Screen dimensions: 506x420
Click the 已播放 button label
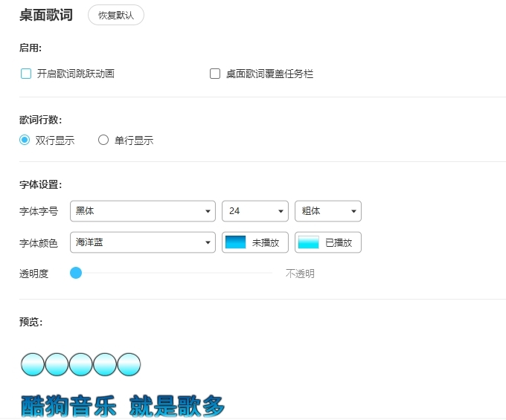[x=338, y=242]
